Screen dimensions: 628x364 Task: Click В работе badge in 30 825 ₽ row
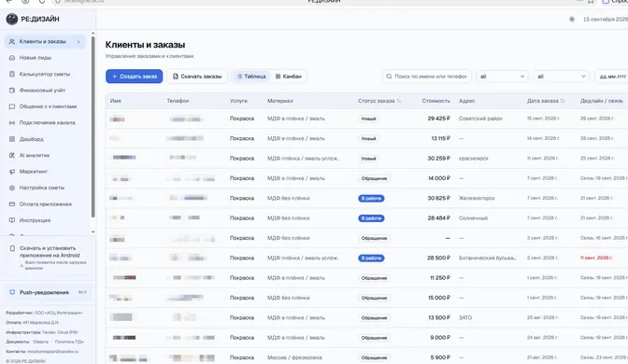pyautogui.click(x=371, y=199)
